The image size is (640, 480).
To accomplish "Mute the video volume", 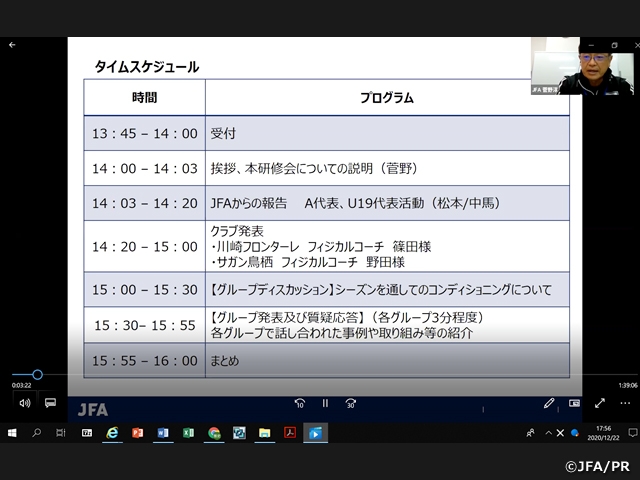I will (x=24, y=403).
